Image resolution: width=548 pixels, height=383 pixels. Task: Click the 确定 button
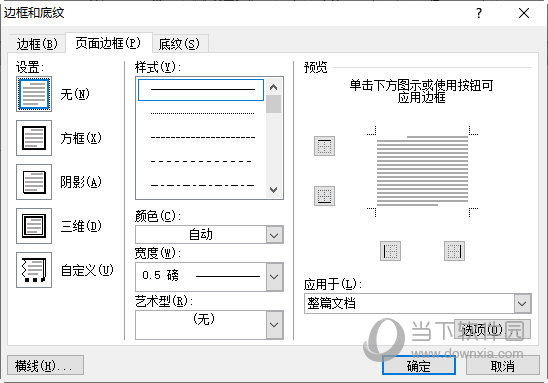419,366
